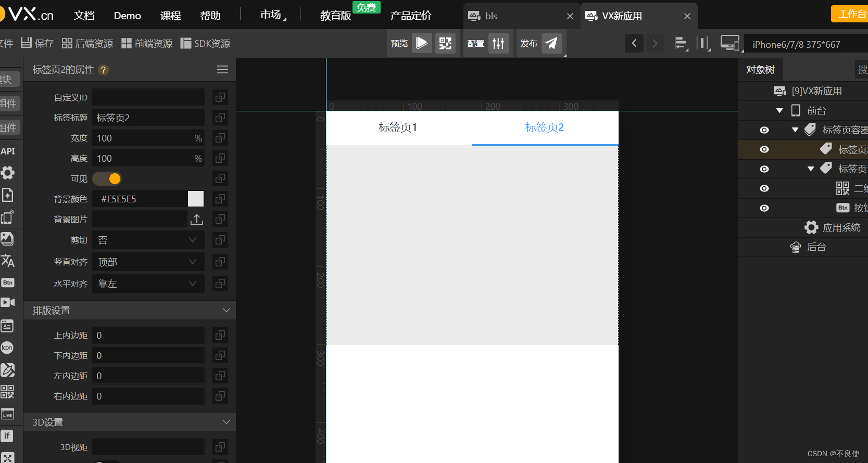
Task: Select the translate text sidebar icon
Action: coord(7,261)
